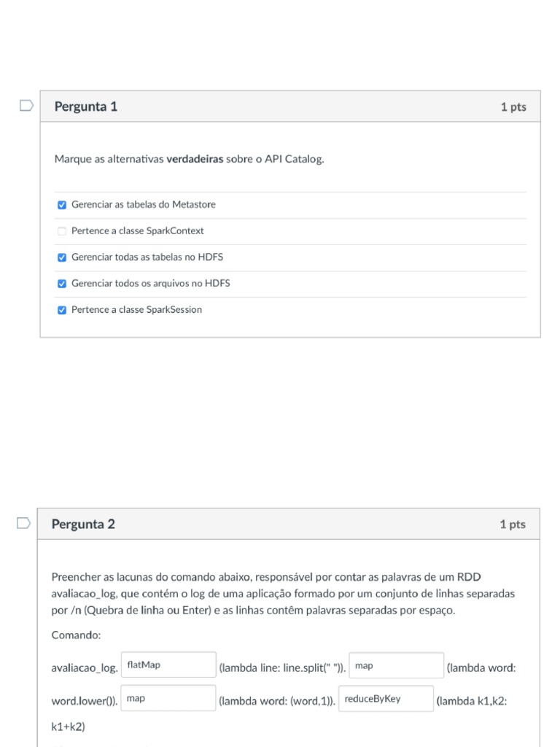Flag Pergunta 1 with the bookmark icon
This screenshot has height=747, width=560.
[x=26, y=107]
